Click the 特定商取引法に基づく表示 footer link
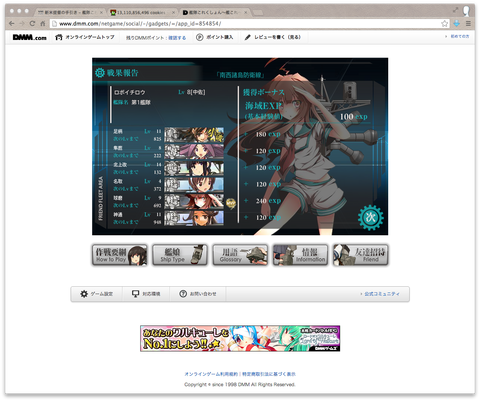 coord(269,374)
